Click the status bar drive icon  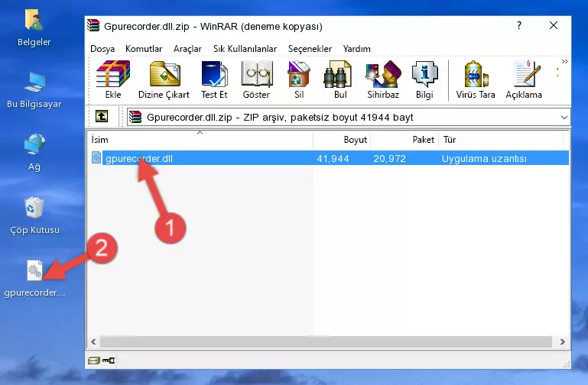pos(94,361)
